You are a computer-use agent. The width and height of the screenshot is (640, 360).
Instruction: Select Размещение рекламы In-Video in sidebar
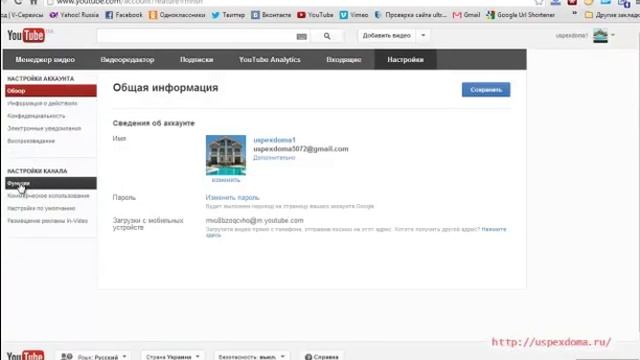48,221
